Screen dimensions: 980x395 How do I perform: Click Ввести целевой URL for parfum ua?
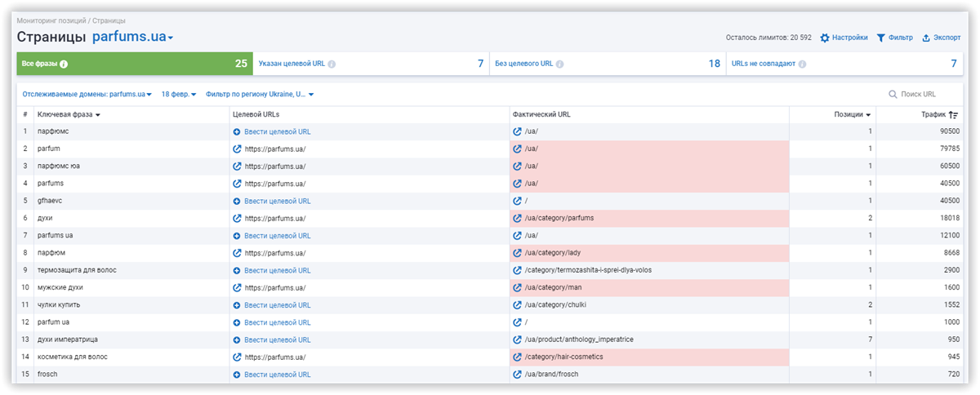[x=278, y=322]
